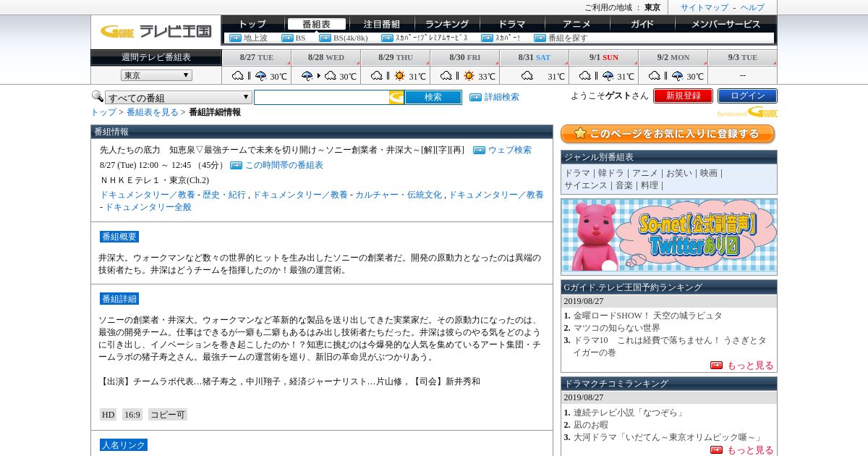The height and width of the screenshot is (456, 868).
Task: Click このページをお気に入りに登録する button
Action: pyautogui.click(x=668, y=134)
